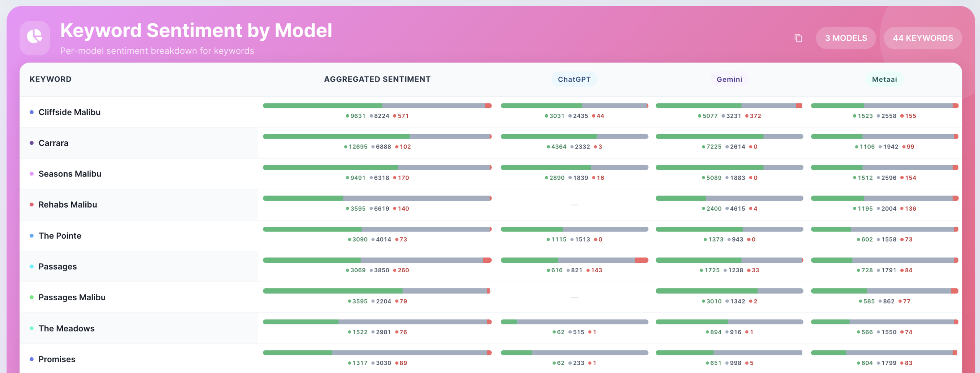Select the red dot beside Rehabs Malibu
The height and width of the screenshot is (373, 980).
point(31,204)
